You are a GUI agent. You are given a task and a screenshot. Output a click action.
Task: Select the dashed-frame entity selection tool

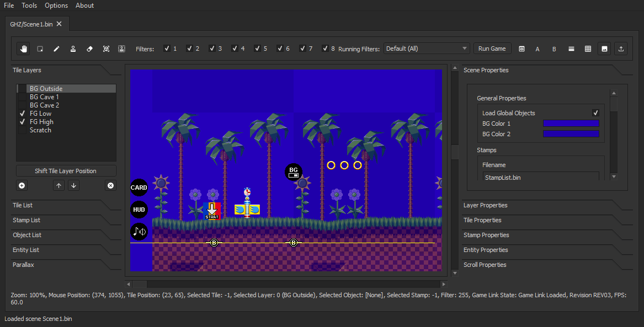(121, 49)
